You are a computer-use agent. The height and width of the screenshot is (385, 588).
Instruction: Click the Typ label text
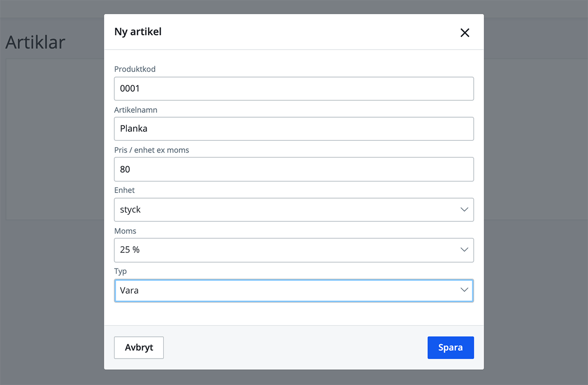point(121,271)
